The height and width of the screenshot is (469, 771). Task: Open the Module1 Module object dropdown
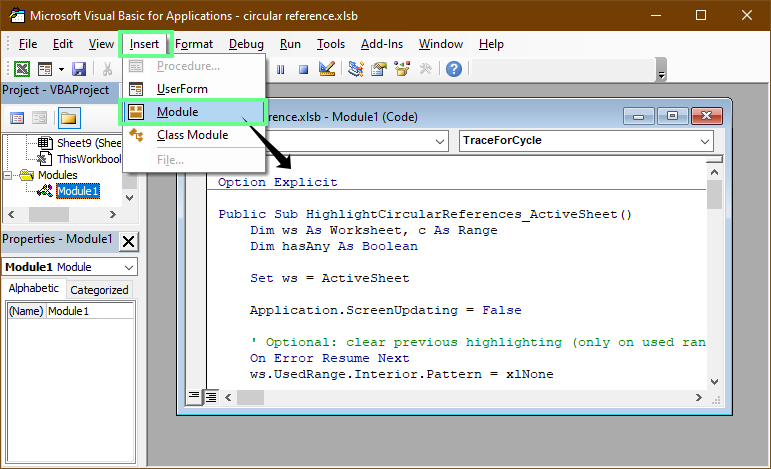click(x=129, y=267)
